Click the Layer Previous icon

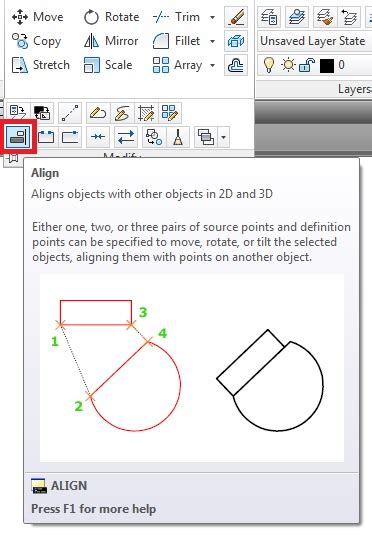(349, 17)
